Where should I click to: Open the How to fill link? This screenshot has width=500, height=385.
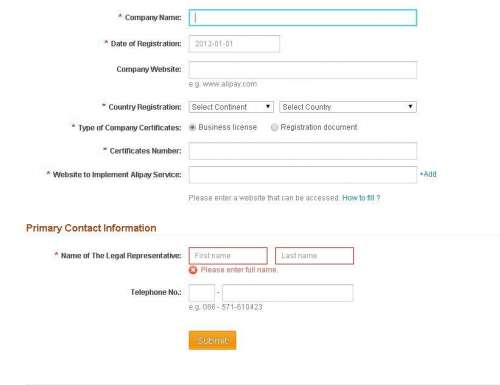click(361, 198)
